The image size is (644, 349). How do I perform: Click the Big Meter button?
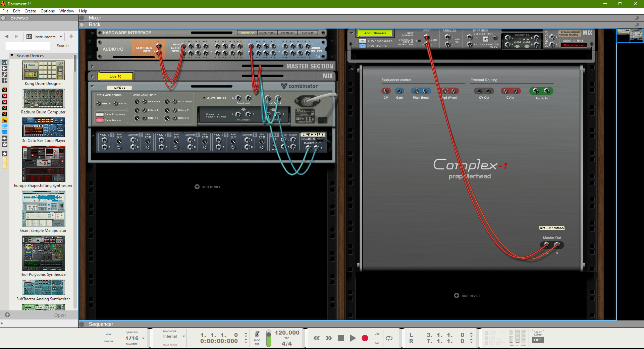(x=287, y=33)
